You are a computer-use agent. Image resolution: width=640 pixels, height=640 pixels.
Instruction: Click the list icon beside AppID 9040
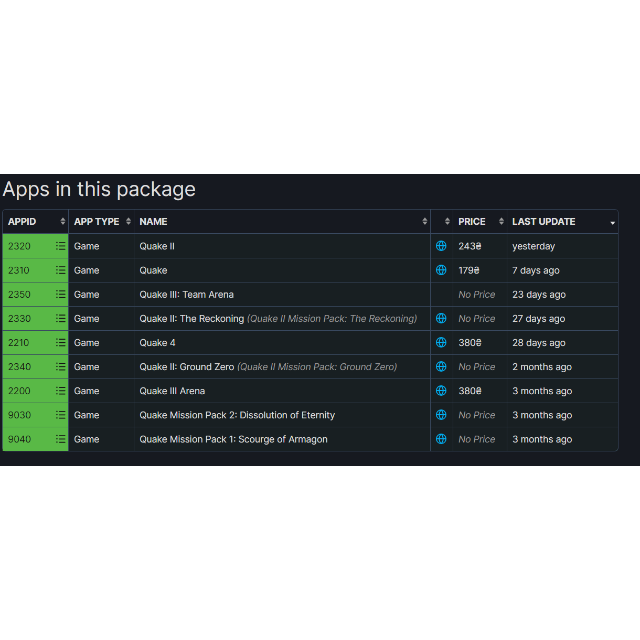[x=61, y=439]
